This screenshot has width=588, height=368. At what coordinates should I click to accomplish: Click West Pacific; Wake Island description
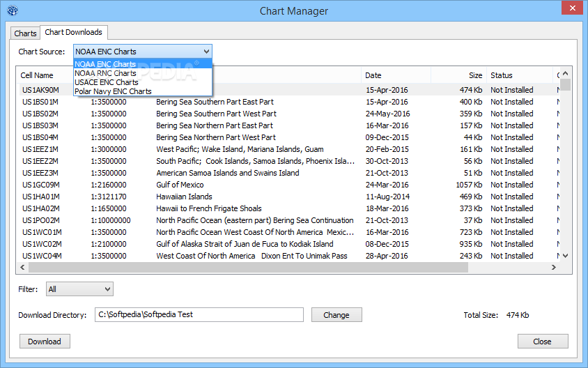(x=240, y=149)
